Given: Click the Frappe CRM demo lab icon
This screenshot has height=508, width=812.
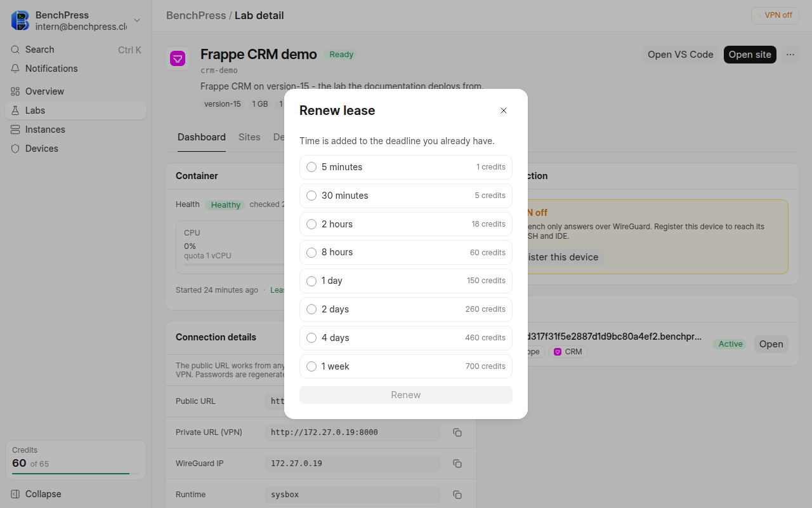Looking at the screenshot, I should point(178,59).
